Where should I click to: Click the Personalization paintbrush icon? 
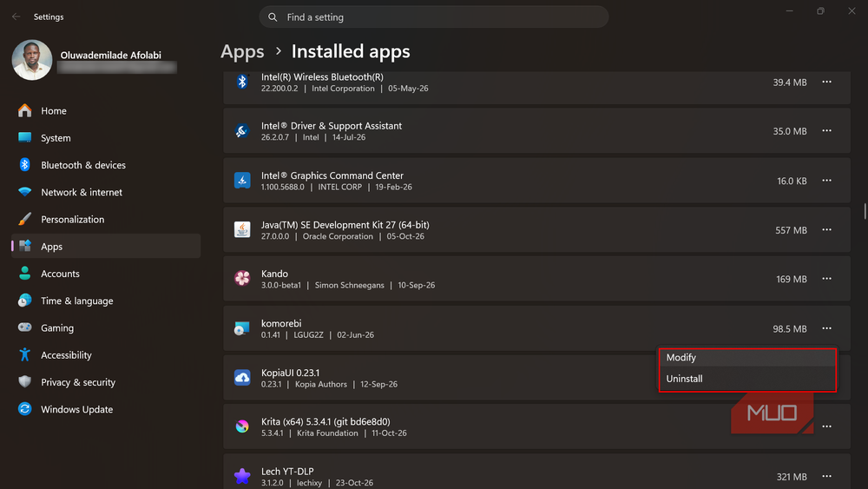coord(25,219)
